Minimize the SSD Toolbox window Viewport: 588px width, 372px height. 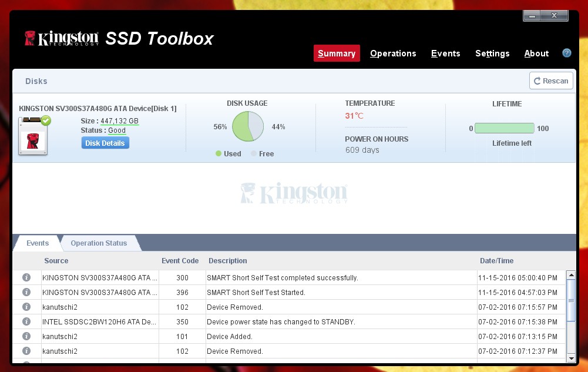tap(532, 16)
